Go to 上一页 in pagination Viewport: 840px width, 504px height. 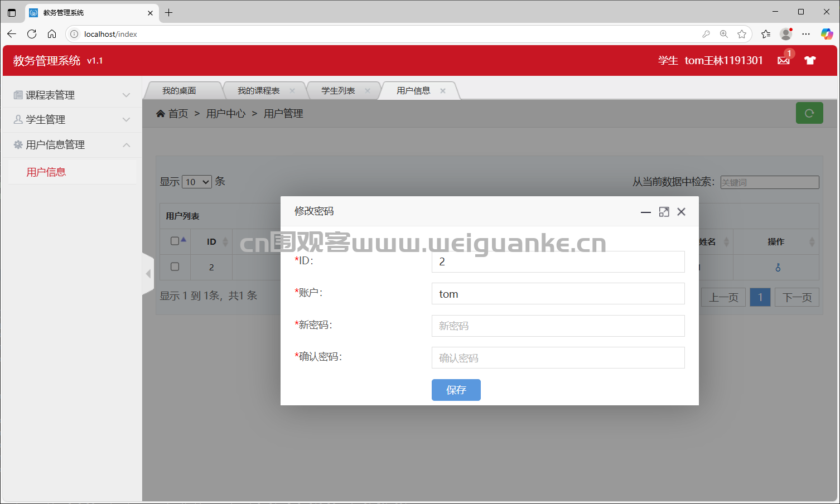click(x=723, y=297)
